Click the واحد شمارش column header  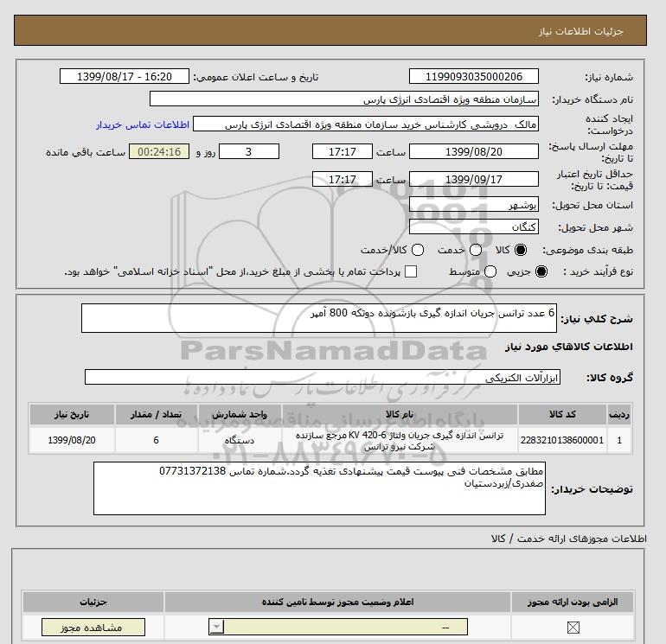coord(240,414)
